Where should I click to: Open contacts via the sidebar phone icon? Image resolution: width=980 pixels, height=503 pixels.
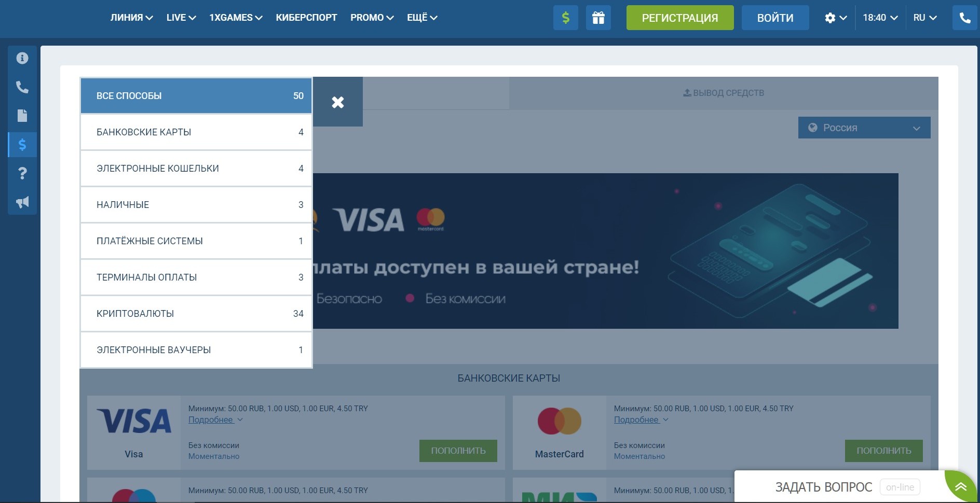click(x=22, y=87)
